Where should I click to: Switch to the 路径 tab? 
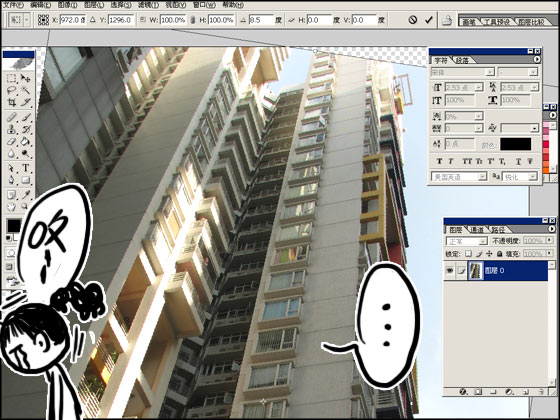click(498, 230)
